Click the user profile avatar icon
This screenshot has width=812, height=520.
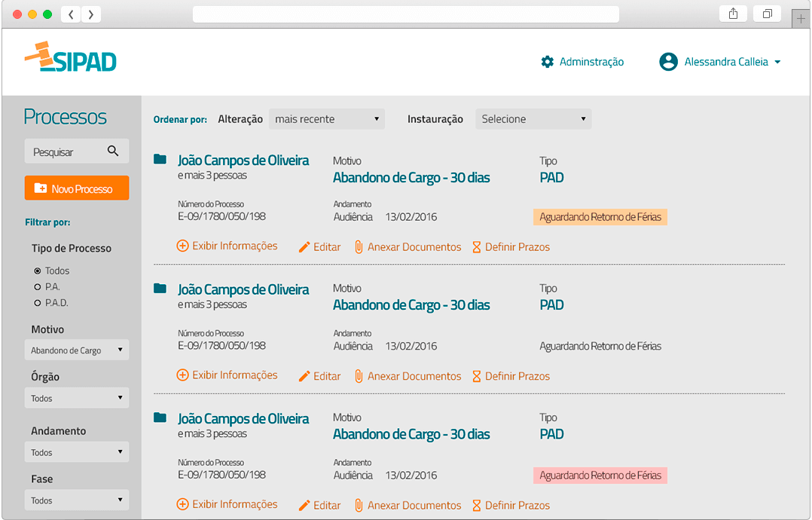(668, 62)
